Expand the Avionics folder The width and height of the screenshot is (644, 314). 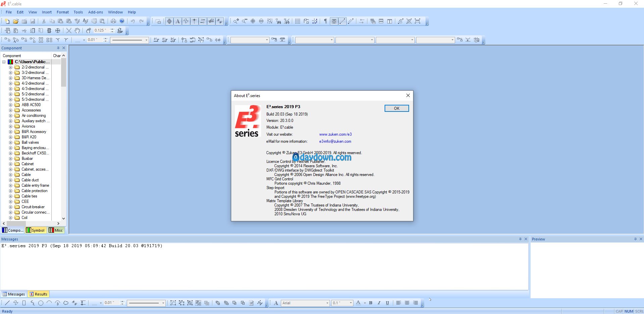click(x=10, y=126)
